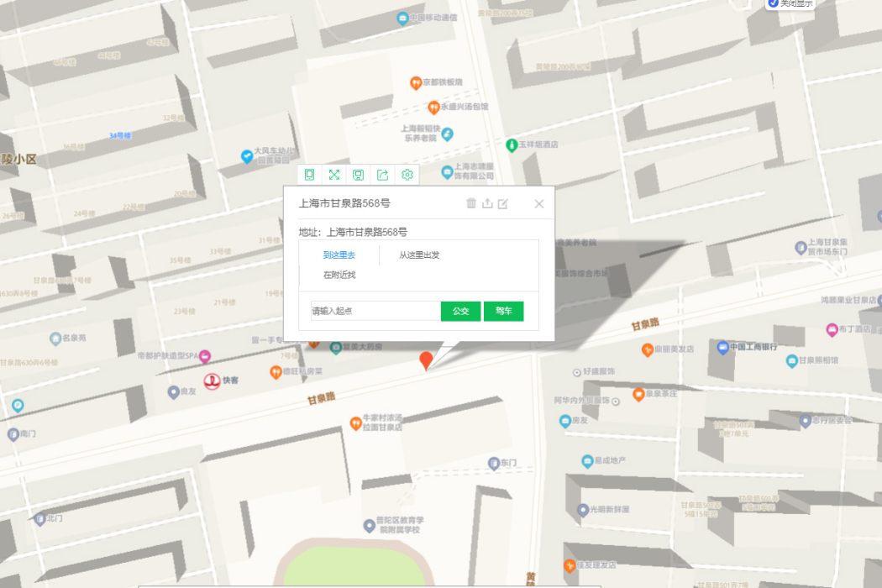The width and height of the screenshot is (882, 588).
Task: Click the upload icon in popup header
Action: click(487, 203)
